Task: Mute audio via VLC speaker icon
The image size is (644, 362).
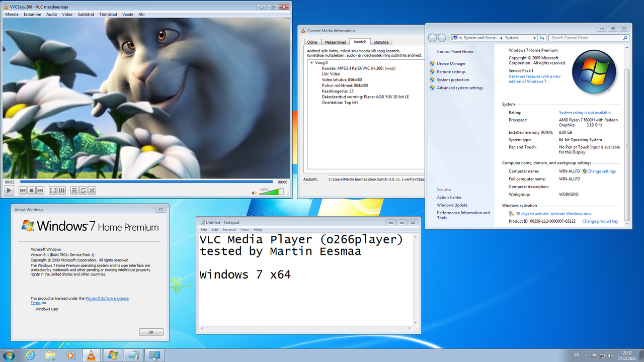Action: [255, 192]
